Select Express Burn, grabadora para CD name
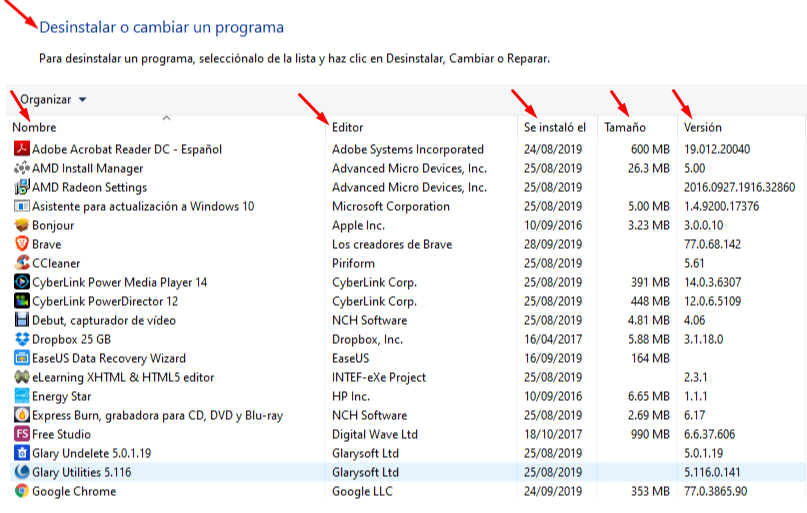 157,415
